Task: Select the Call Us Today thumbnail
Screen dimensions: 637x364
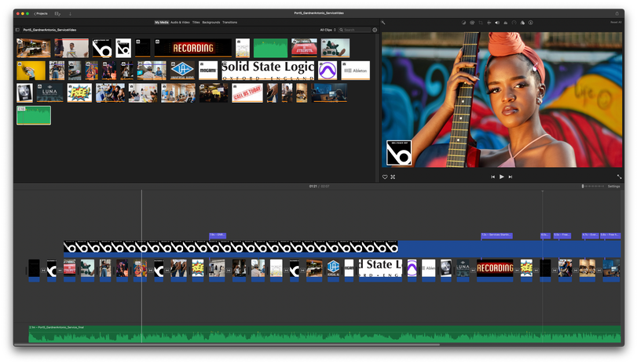Action: coord(247,93)
